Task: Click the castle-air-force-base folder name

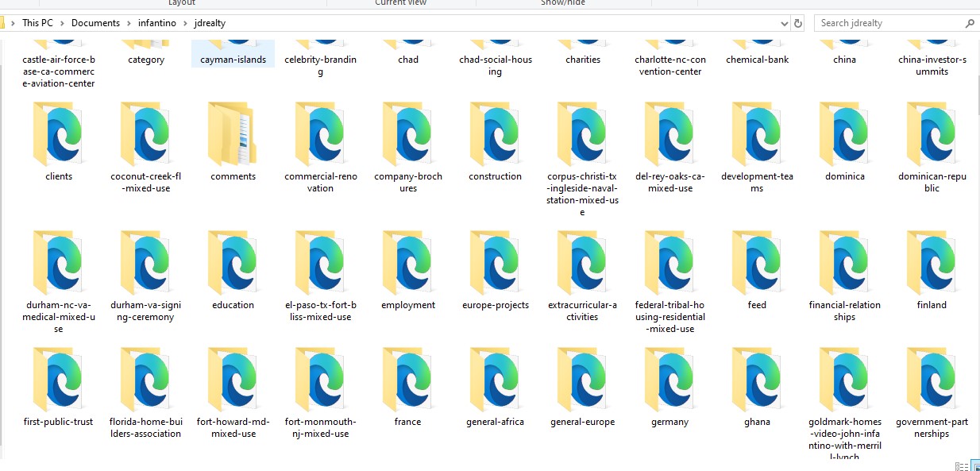Action: [x=58, y=71]
